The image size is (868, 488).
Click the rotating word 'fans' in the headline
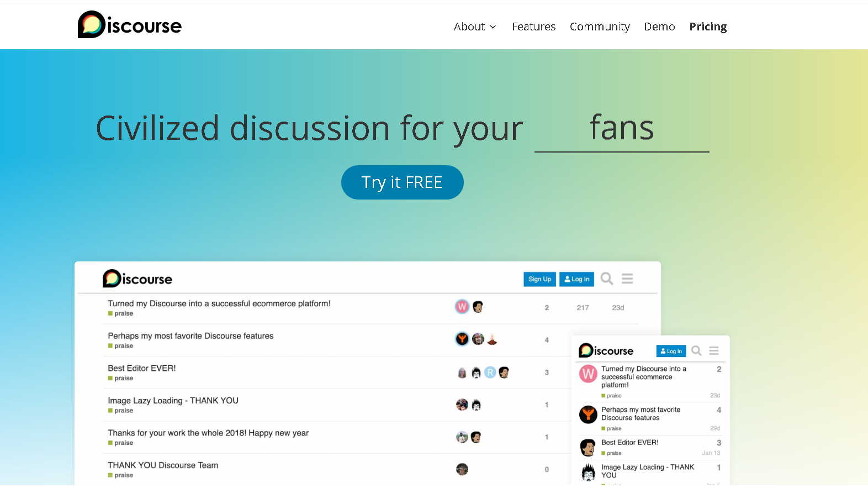click(x=622, y=128)
